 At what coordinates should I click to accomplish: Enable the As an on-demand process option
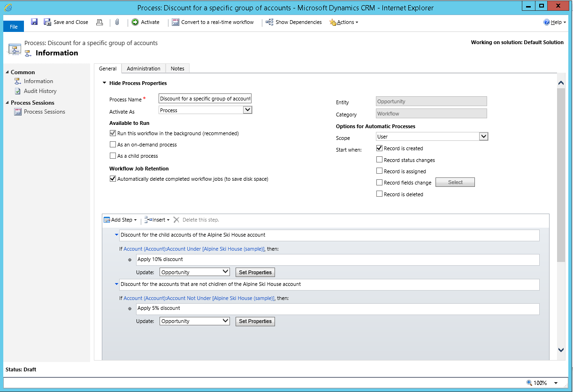(113, 145)
